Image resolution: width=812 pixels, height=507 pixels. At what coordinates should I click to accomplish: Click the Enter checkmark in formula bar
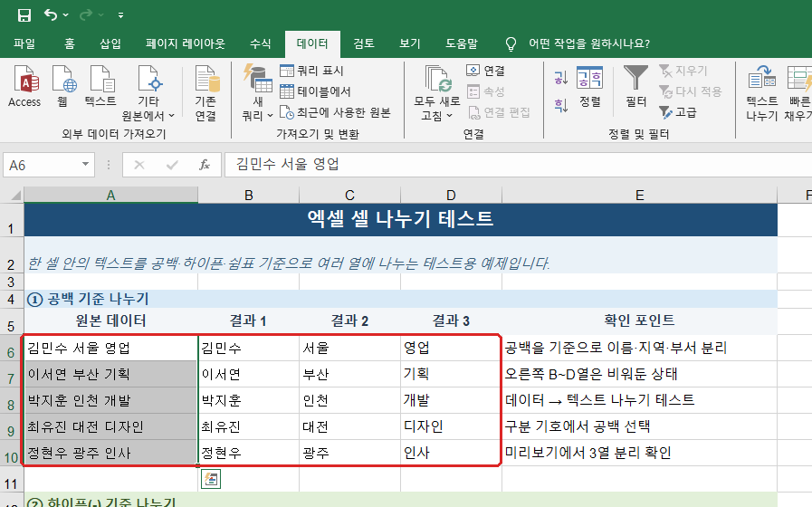[x=172, y=165]
